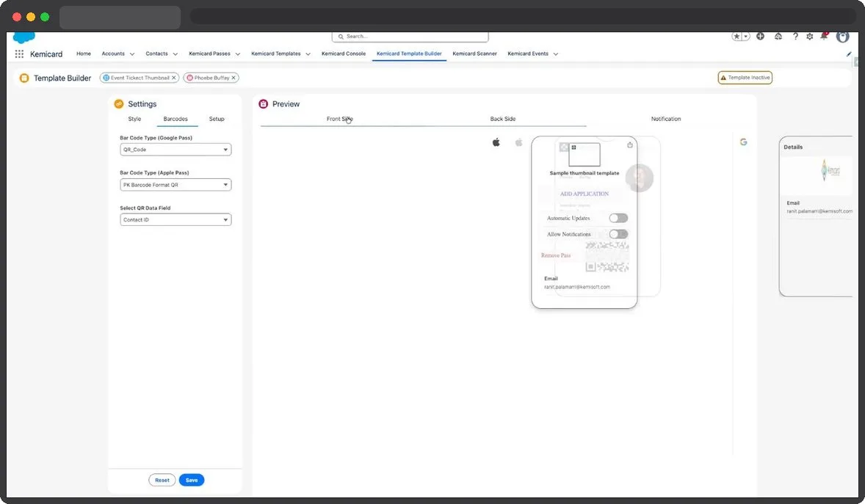Open the Kemicard Console nav tab
This screenshot has width=865, height=504.
[344, 54]
